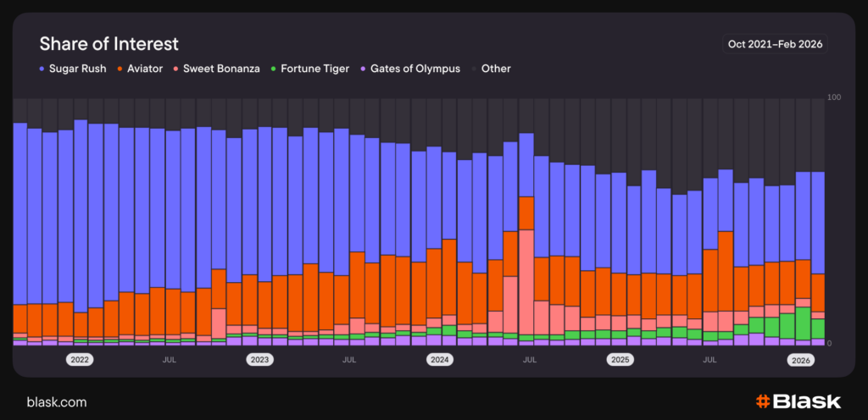
Task: Click the blue Sugar Rush color dot
Action: tap(42, 69)
